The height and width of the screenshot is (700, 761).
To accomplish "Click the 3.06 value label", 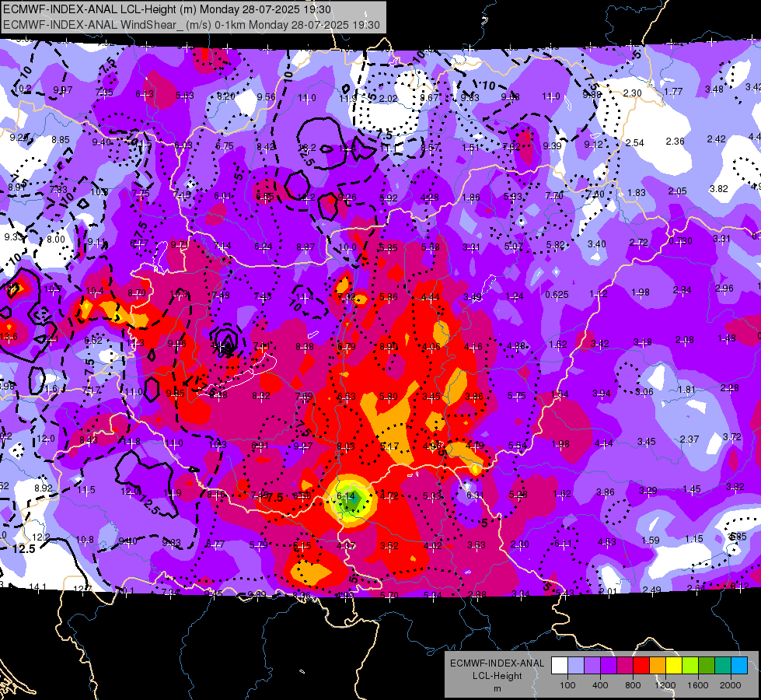I will 644,391.
